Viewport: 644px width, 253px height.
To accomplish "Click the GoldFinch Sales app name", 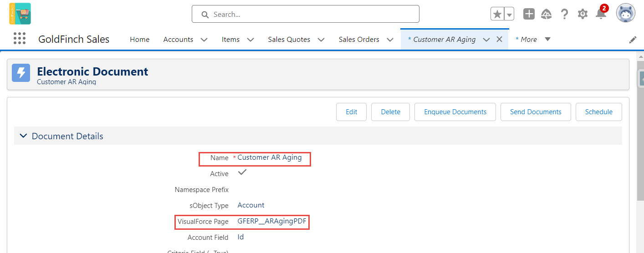I will [x=74, y=39].
